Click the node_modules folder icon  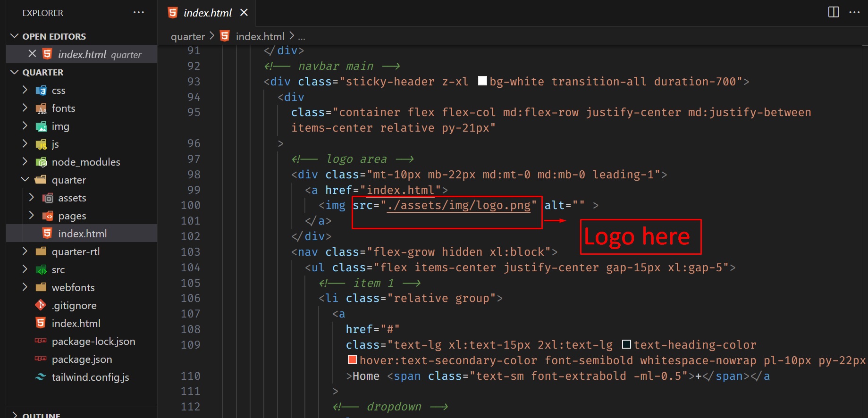[42, 162]
